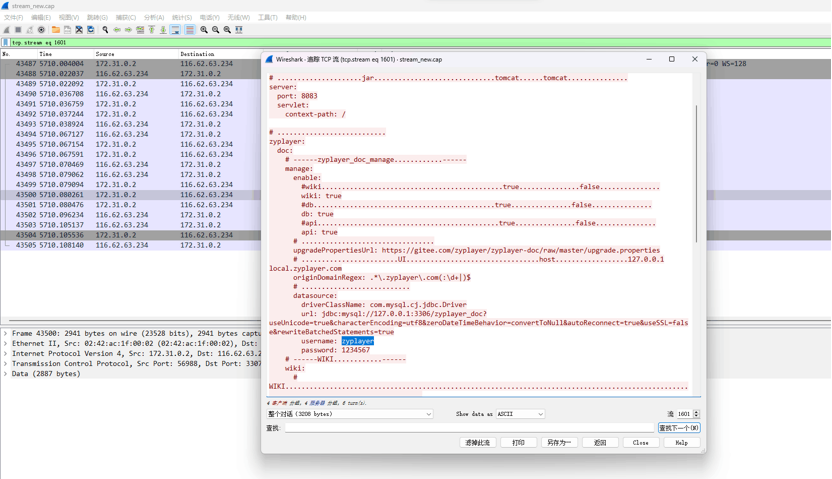Open the 视图(V) menu
Image resolution: width=832 pixels, height=479 pixels.
click(x=69, y=18)
